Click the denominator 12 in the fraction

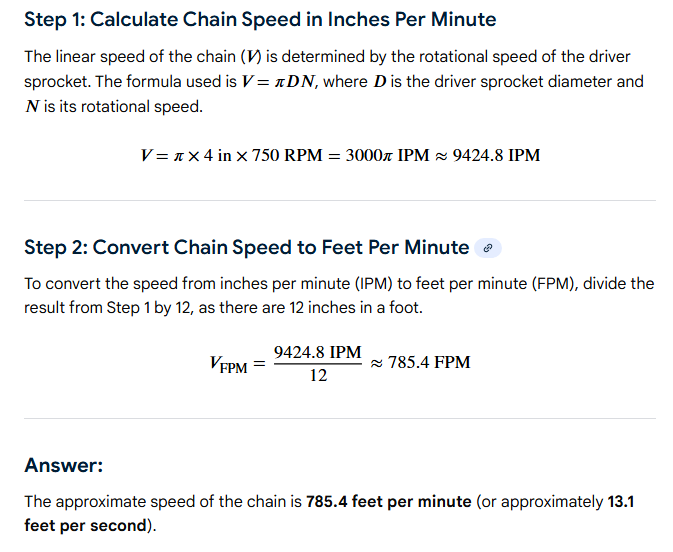(317, 377)
